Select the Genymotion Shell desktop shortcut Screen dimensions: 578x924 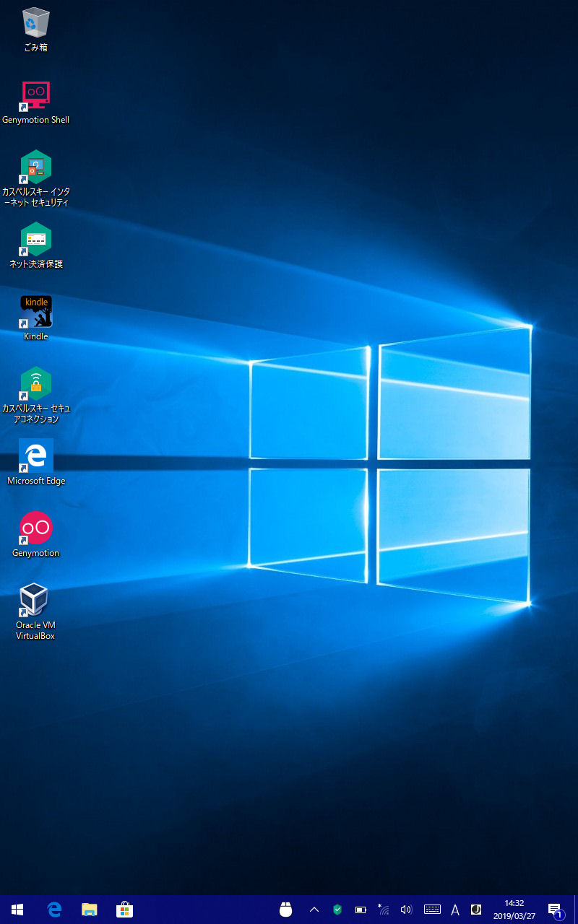click(x=36, y=103)
